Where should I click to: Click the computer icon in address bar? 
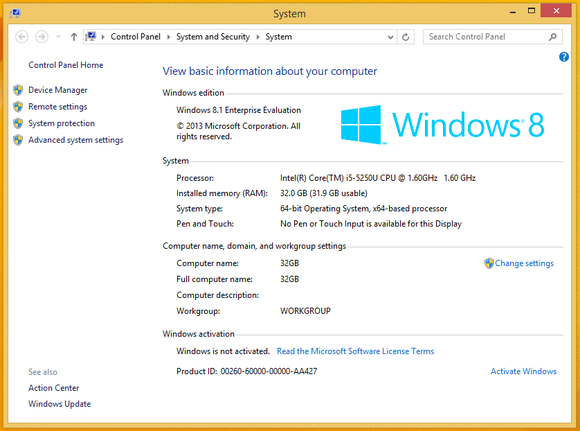(91, 36)
